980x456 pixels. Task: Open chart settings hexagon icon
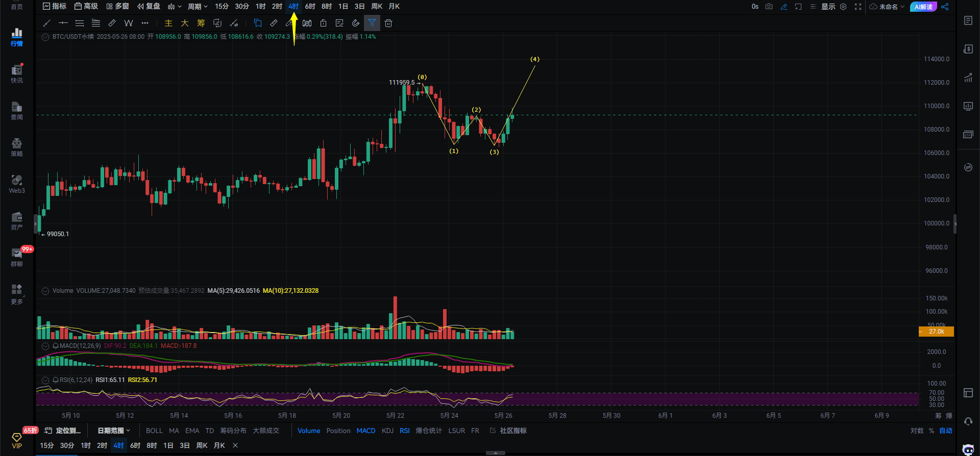click(843, 7)
